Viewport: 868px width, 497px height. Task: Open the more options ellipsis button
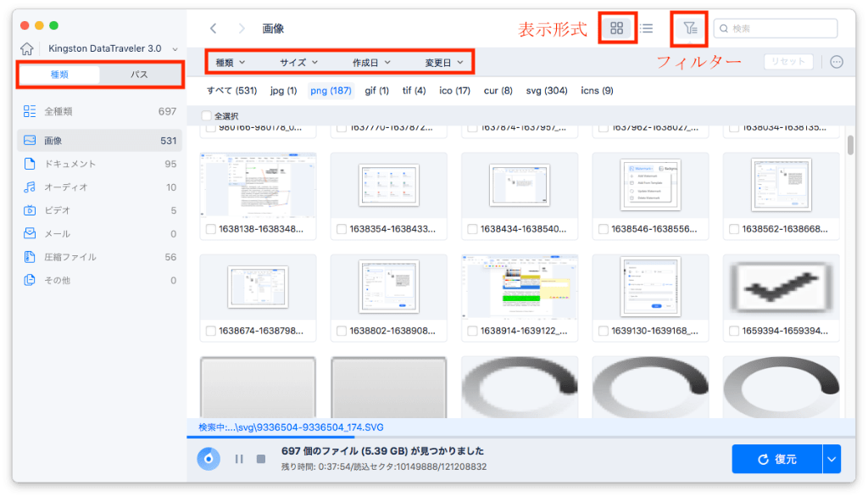point(837,62)
